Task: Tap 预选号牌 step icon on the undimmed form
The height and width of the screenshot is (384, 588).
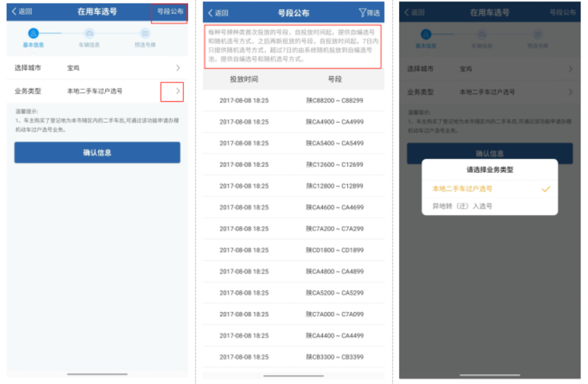Action: coord(145,33)
